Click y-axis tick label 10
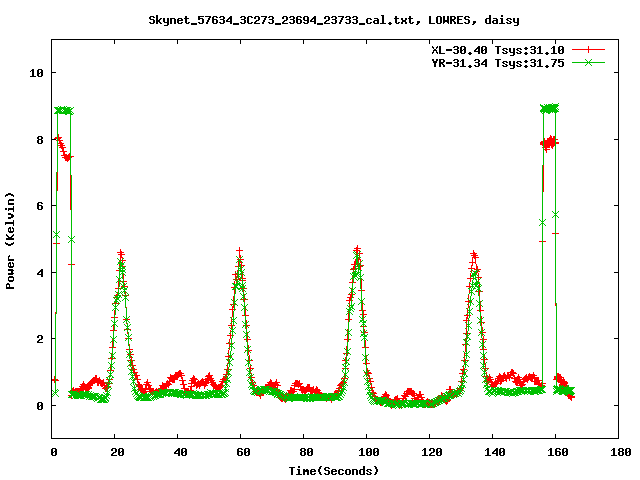 pyautogui.click(x=36, y=73)
